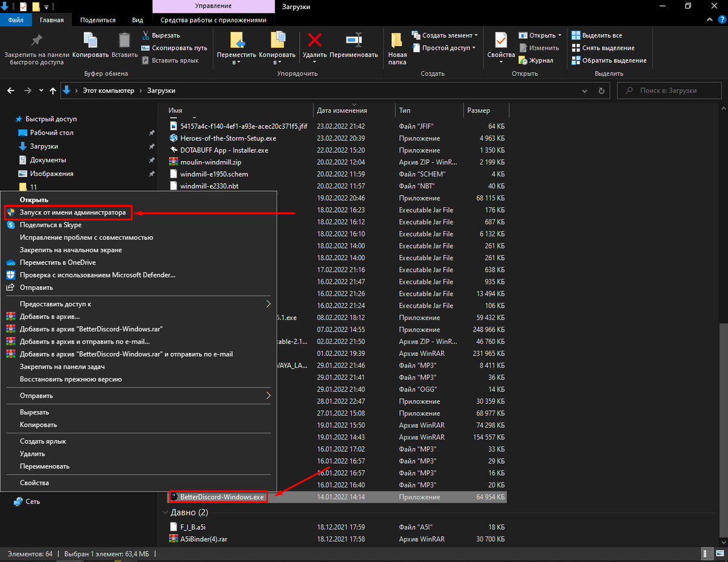Select Изображения in the sidebar

point(52,173)
